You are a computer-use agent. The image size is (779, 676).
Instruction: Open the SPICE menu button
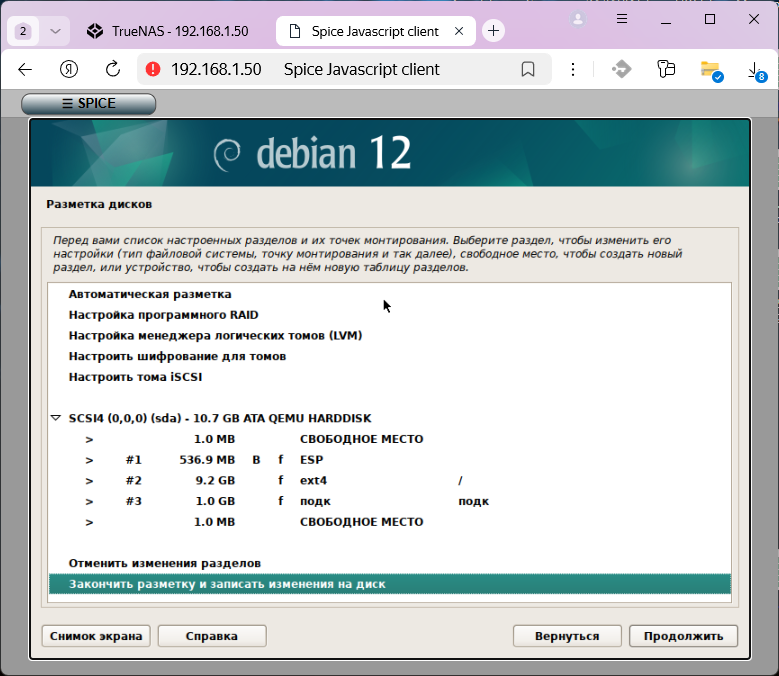point(88,103)
